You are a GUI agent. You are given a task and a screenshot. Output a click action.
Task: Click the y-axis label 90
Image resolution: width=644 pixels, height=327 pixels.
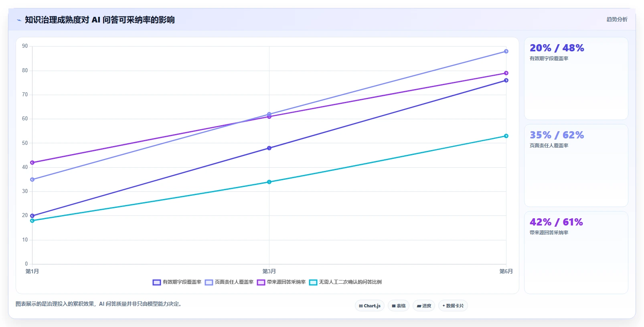(25, 46)
